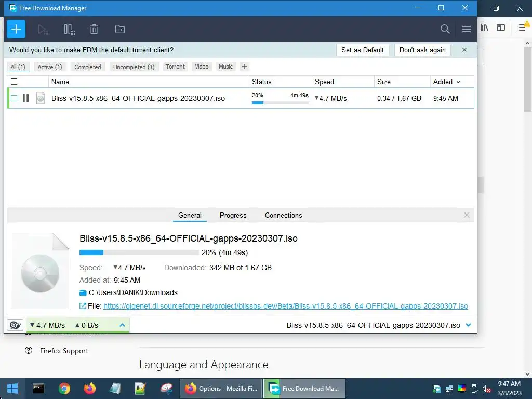The width and height of the screenshot is (532, 399).
Task: Open FDM hamburger main menu
Action: pos(466,29)
